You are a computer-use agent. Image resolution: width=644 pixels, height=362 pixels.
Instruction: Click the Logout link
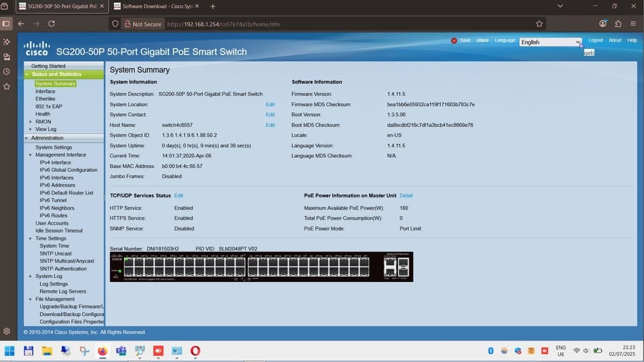596,40
